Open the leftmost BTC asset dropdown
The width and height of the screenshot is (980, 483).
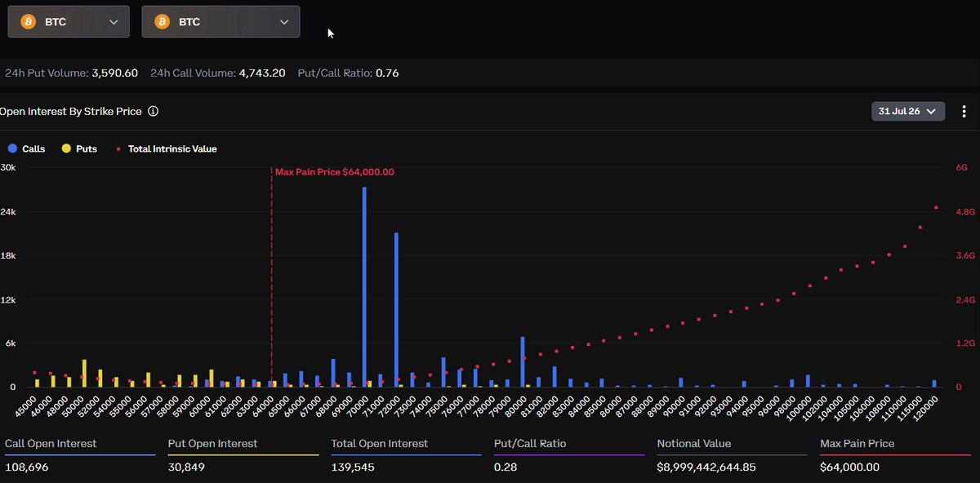(x=69, y=22)
